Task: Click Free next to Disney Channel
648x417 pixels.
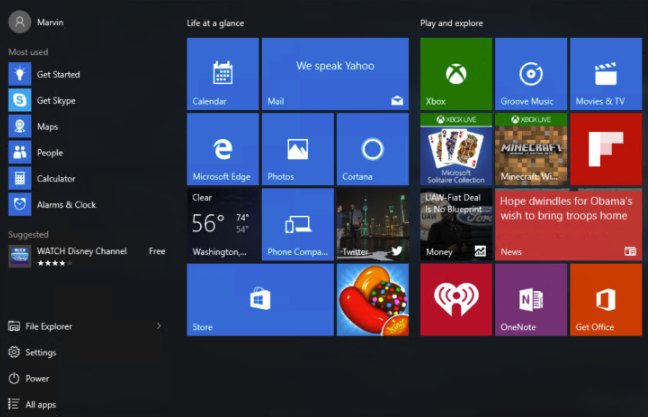Action: point(157,251)
